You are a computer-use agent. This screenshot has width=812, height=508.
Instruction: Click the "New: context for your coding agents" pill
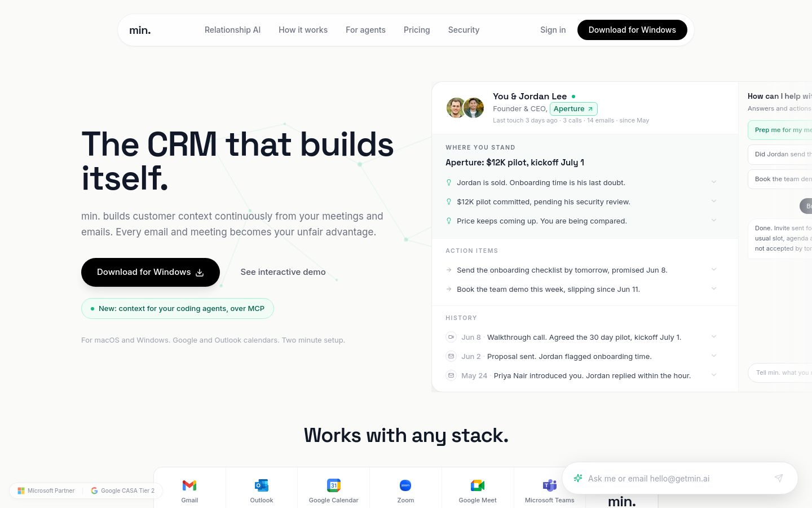(178, 309)
